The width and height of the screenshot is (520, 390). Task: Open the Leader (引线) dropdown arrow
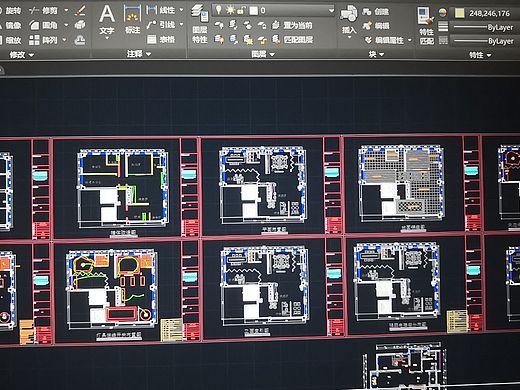182,25
